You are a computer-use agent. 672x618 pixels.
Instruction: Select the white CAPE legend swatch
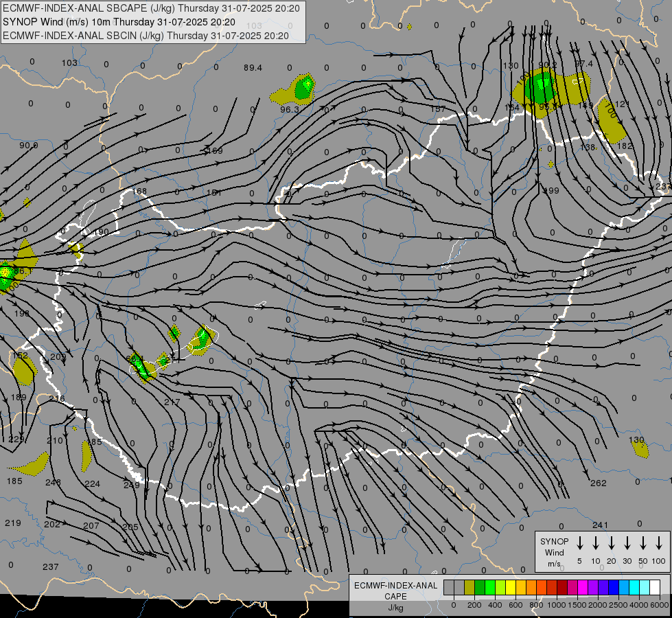coord(654,588)
